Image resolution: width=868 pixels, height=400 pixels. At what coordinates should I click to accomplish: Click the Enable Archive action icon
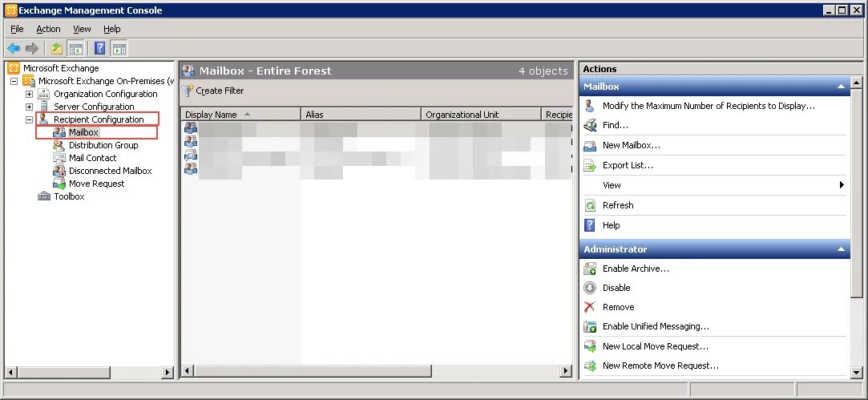590,269
